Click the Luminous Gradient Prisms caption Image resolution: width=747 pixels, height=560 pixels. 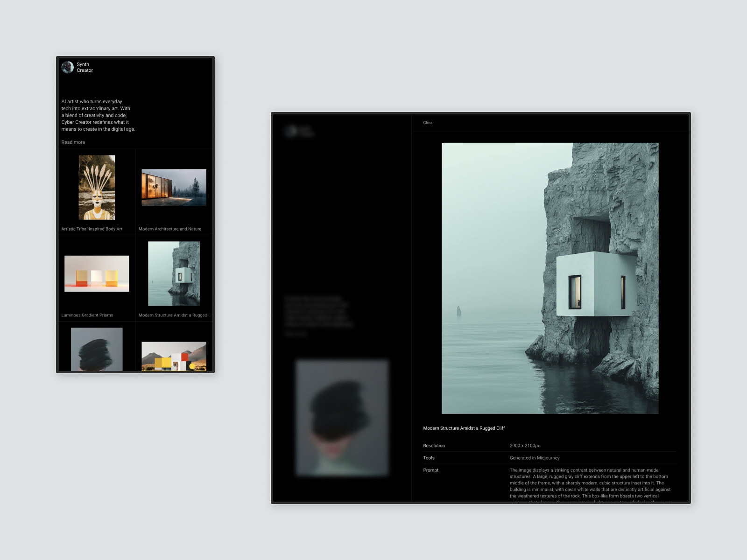tap(87, 315)
